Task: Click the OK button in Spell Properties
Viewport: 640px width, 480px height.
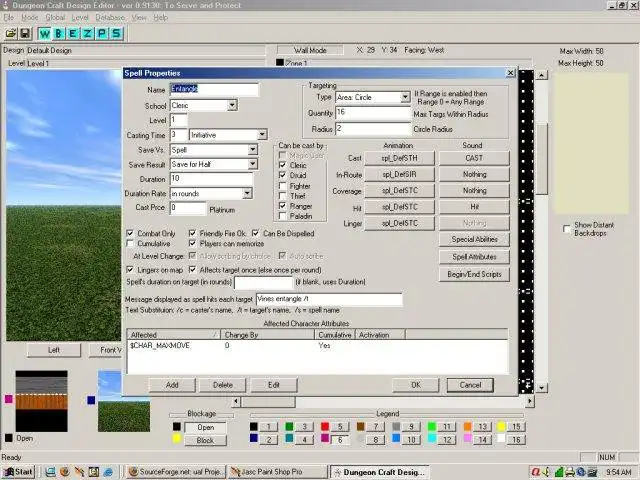Action: tap(416, 385)
